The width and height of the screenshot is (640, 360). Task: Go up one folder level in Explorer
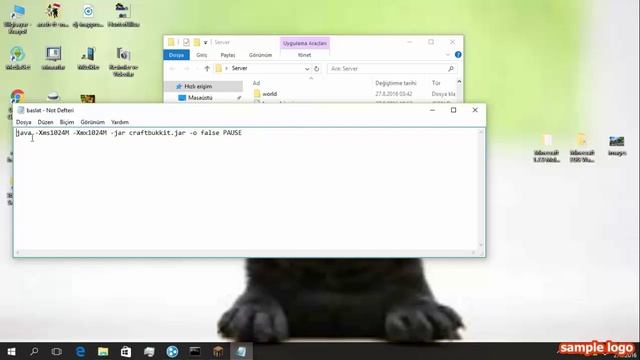(207, 69)
